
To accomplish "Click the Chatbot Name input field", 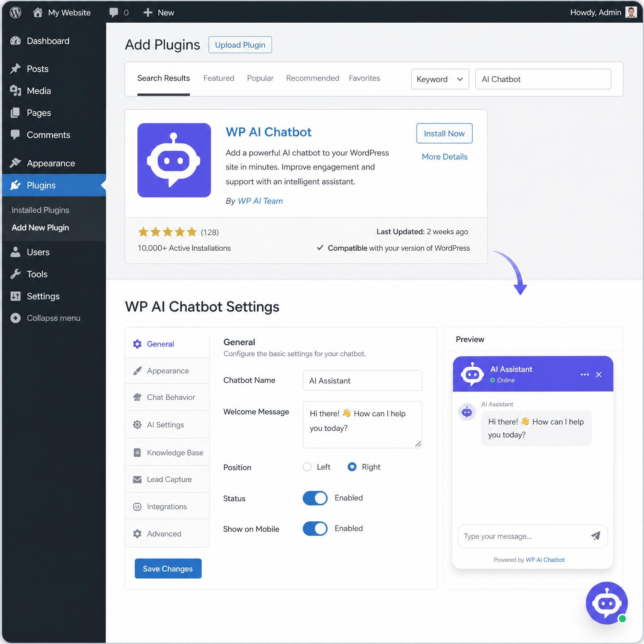I will [x=362, y=381].
